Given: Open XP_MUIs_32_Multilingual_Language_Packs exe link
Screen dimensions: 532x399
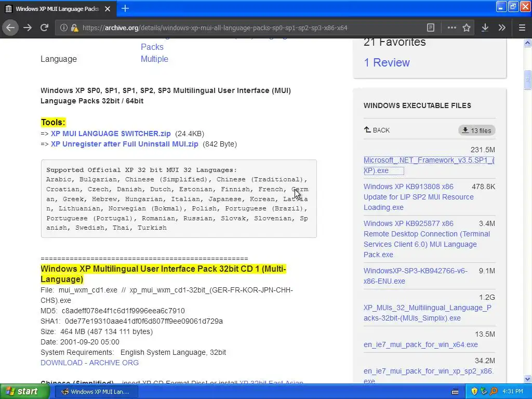Looking at the screenshot, I should [x=428, y=313].
